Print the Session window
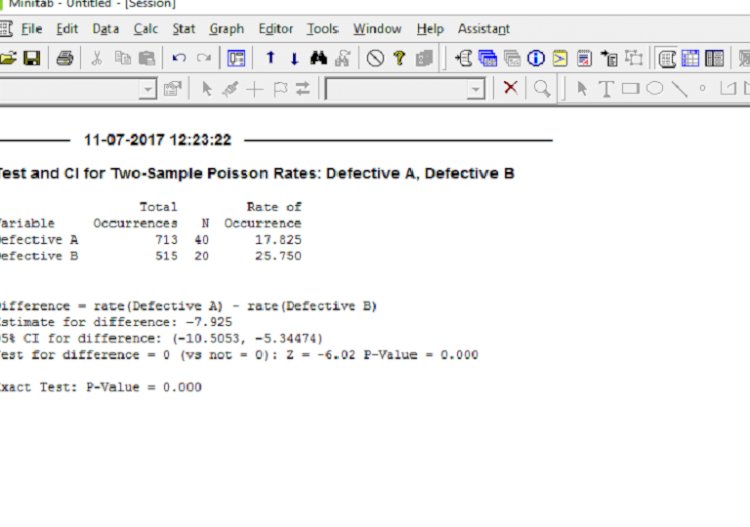This screenshot has height=527, width=750. 65,58
